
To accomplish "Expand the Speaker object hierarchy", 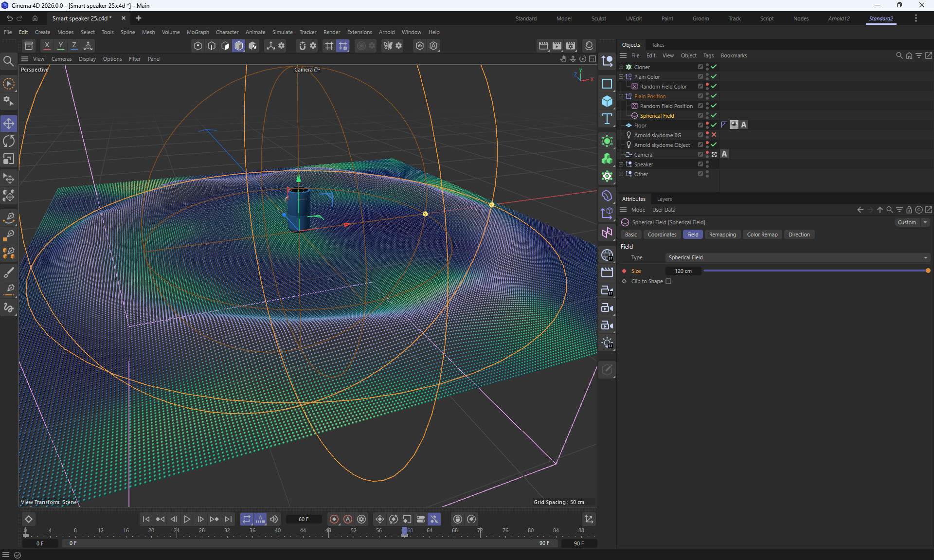I will click(x=621, y=164).
